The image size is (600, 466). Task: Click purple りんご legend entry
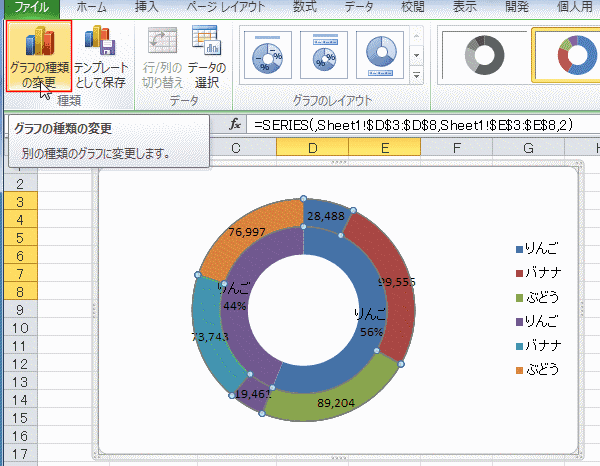click(x=537, y=321)
